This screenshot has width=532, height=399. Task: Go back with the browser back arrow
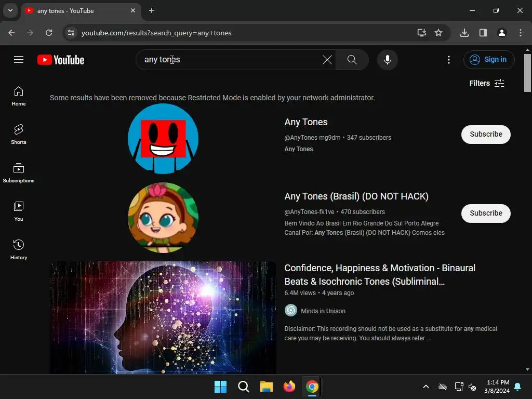11,33
